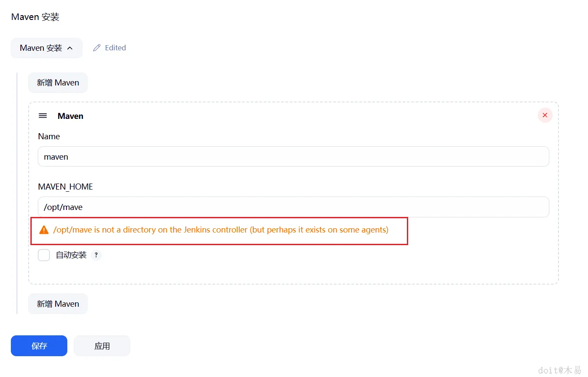Click the orange warning triangle icon

[44, 230]
